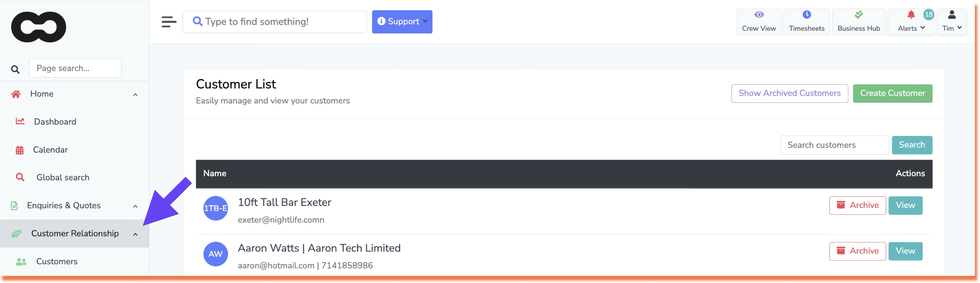
Task: Click the infinity logo icon
Action: (x=38, y=27)
